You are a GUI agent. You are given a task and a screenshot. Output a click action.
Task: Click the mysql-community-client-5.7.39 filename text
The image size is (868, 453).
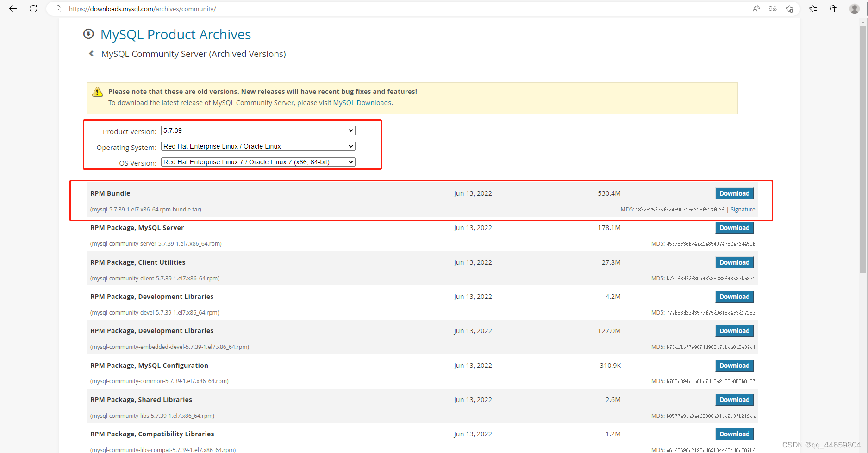pyautogui.click(x=155, y=279)
